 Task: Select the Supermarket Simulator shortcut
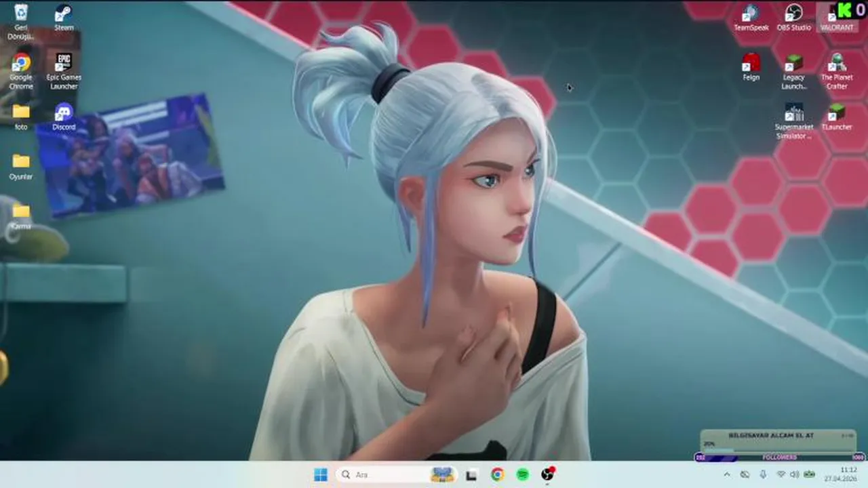[793, 121]
